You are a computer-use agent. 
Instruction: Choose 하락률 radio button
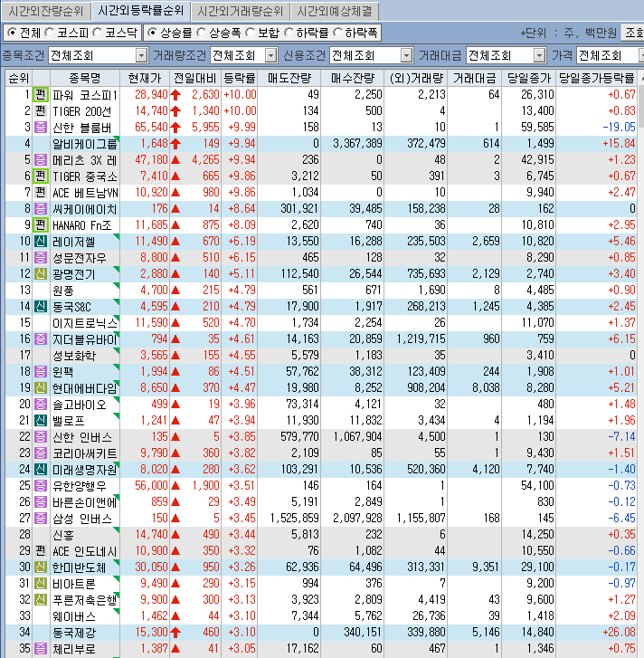coord(289,33)
